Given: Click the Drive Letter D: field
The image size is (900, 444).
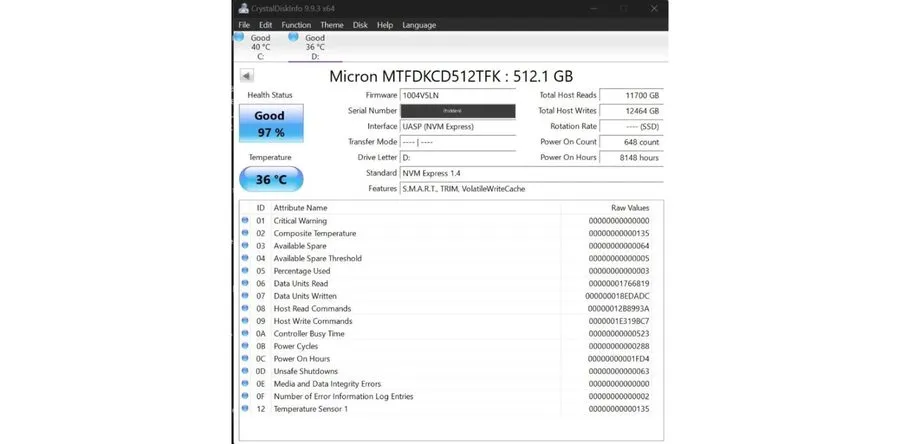Looking at the screenshot, I should click(x=457, y=157).
